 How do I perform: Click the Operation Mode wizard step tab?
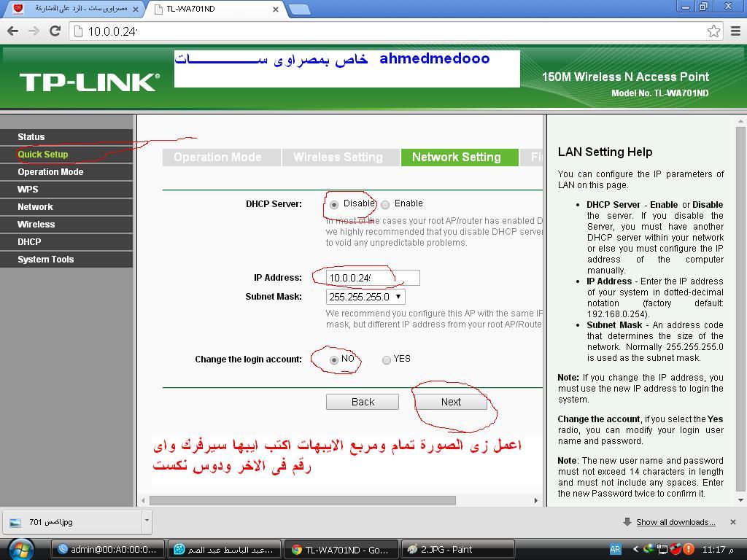pos(221,157)
